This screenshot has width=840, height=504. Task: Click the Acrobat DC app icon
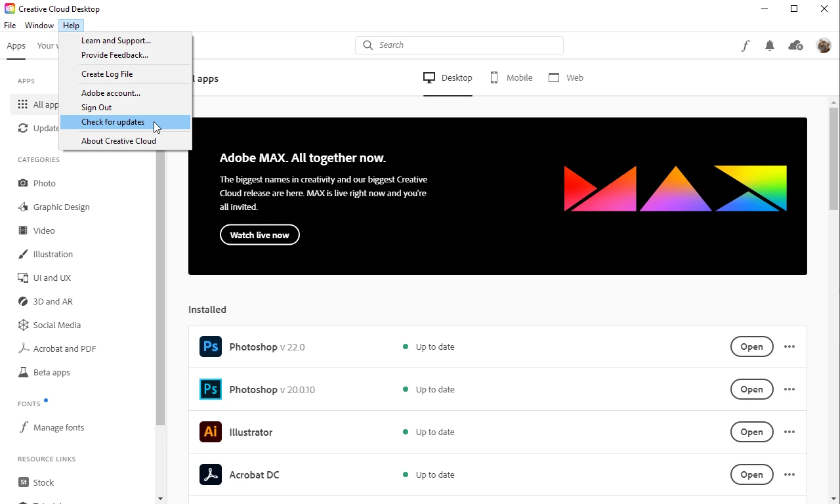click(x=211, y=474)
